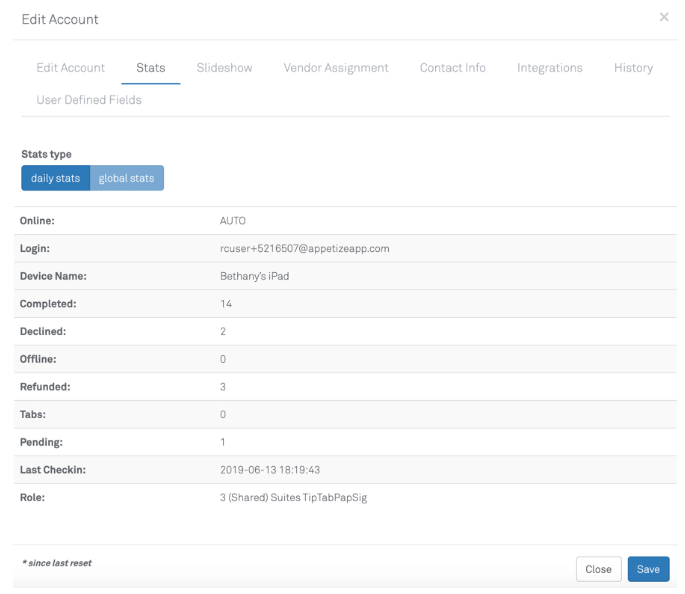Toggle stats type to daily stats
The image size is (685, 594).
pos(55,178)
